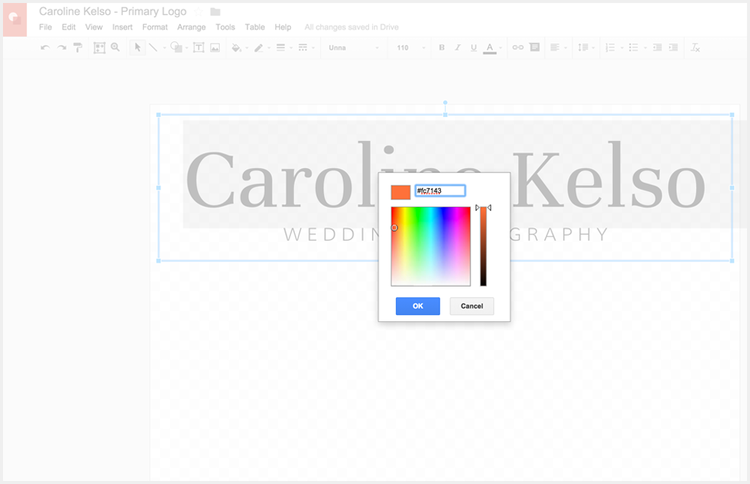Image resolution: width=750 pixels, height=484 pixels.
Task: Click the vertical brightness slider bar
Action: pos(483,246)
